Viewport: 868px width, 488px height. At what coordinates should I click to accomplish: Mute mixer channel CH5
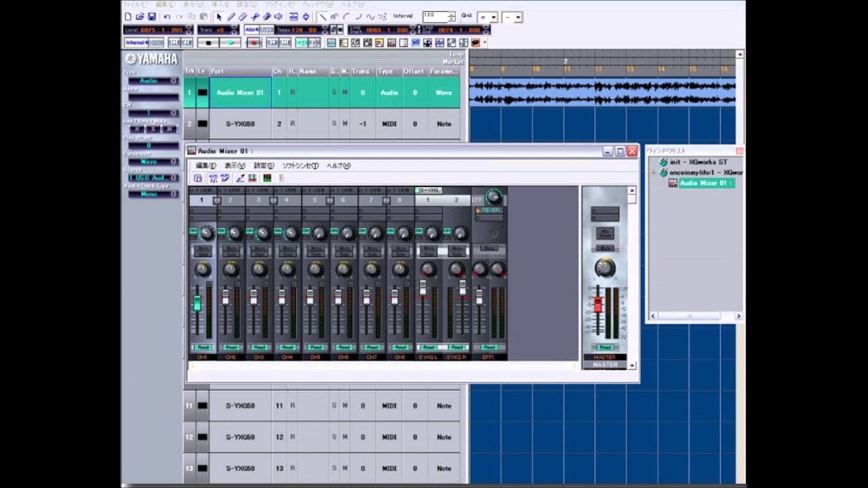coord(316,248)
